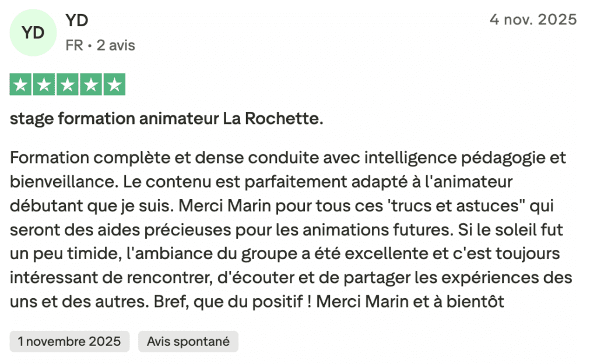Click the "4 nov. 2025" publication date
The height and width of the screenshot is (364, 597).
[x=533, y=20]
